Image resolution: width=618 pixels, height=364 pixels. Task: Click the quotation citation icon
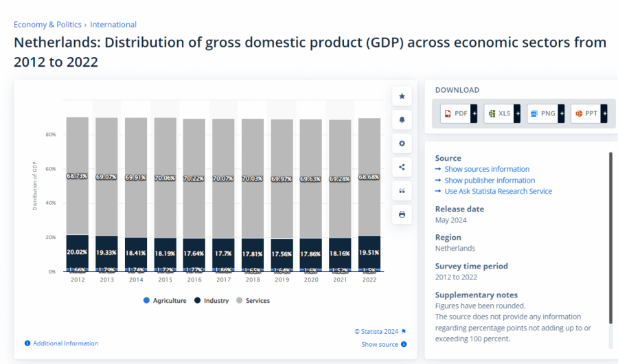pos(402,191)
